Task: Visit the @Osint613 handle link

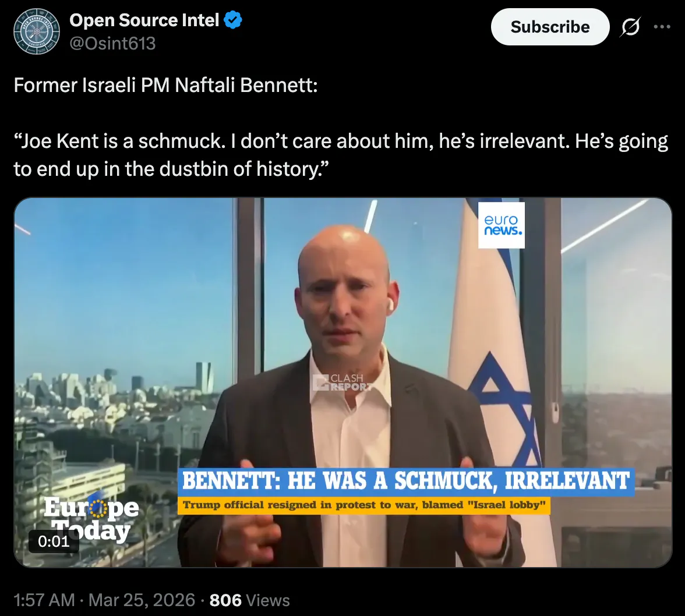Action: point(113,43)
